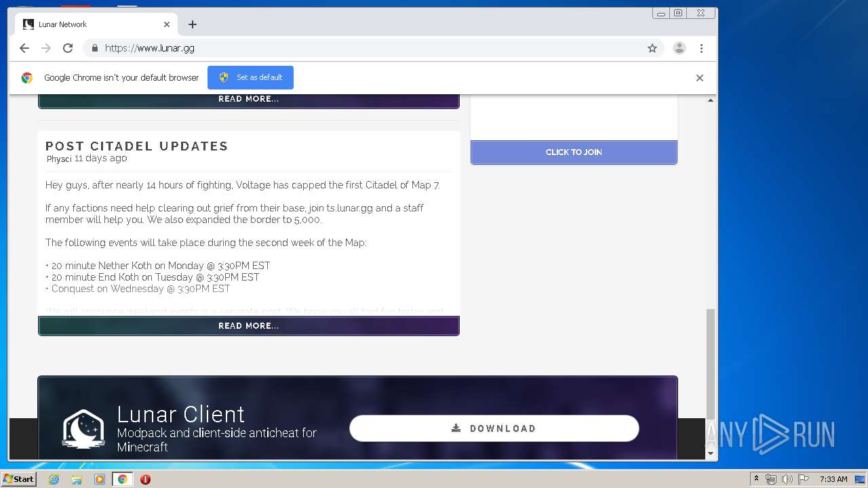Open Chrome three-dot menu

tap(701, 48)
